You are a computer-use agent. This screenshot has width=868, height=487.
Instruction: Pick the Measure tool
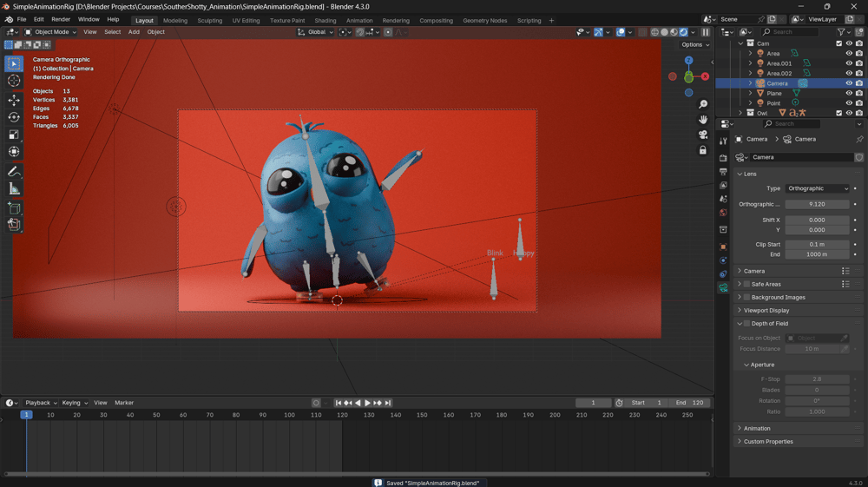pos(15,188)
